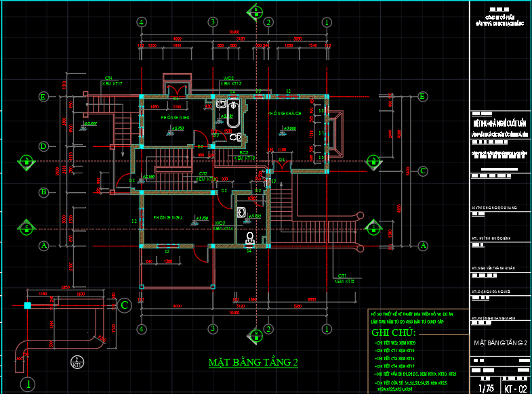Select the top grid bubble numbered 3
This screenshot has height=394, width=532.
212,22
